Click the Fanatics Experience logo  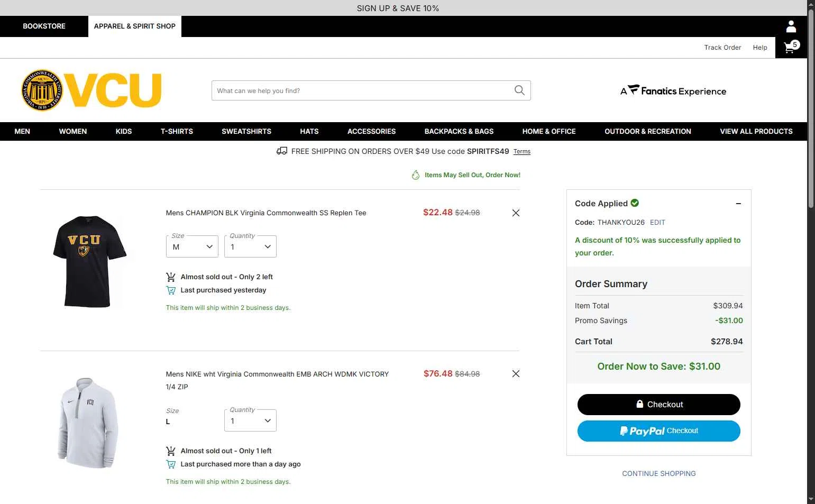673,91
